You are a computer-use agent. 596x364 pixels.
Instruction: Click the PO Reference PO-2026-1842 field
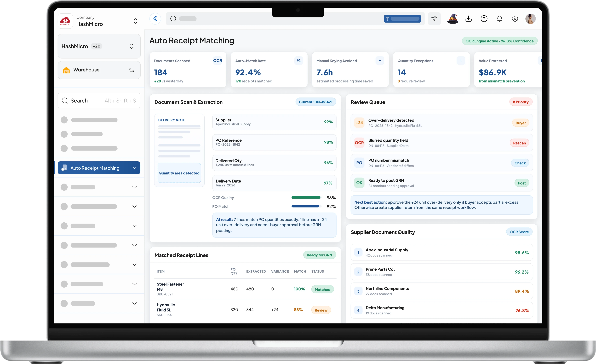point(274,142)
